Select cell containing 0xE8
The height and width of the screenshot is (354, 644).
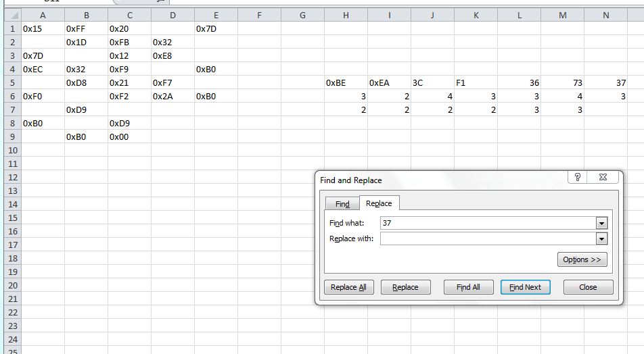(173, 56)
